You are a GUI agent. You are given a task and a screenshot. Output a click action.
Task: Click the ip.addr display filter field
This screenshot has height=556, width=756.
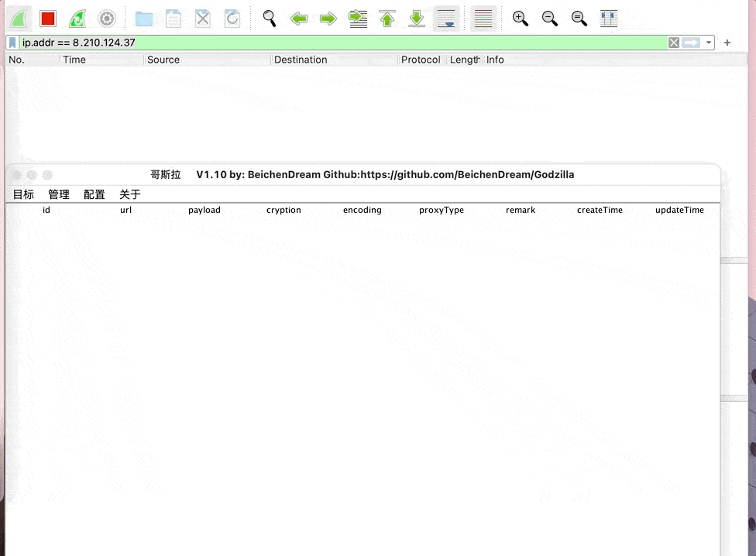(342, 43)
